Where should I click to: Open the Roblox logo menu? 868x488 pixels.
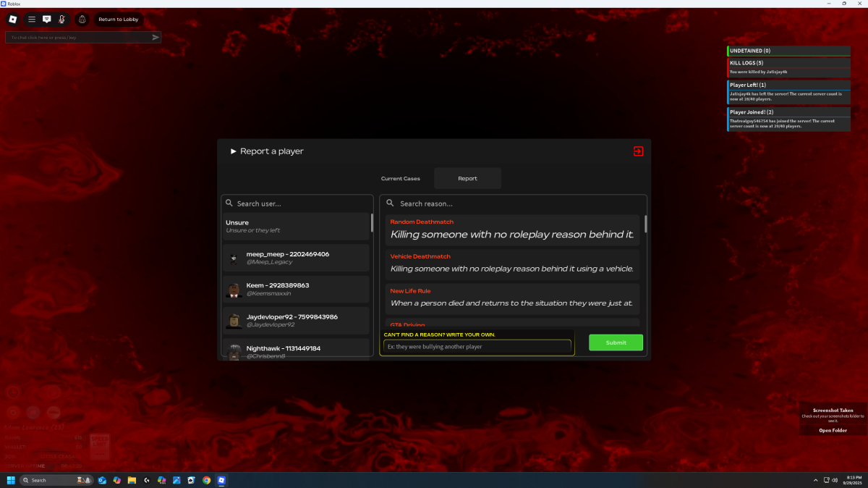click(12, 20)
